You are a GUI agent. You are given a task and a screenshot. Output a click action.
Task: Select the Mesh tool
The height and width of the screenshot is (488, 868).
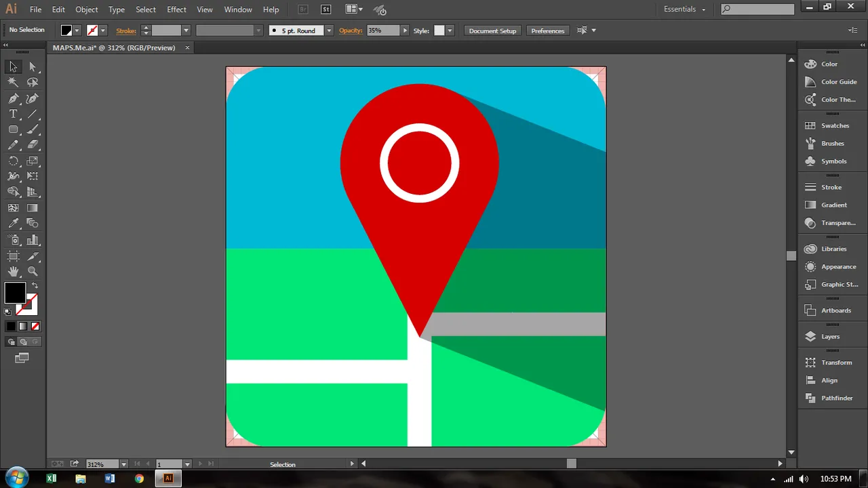pos(13,208)
